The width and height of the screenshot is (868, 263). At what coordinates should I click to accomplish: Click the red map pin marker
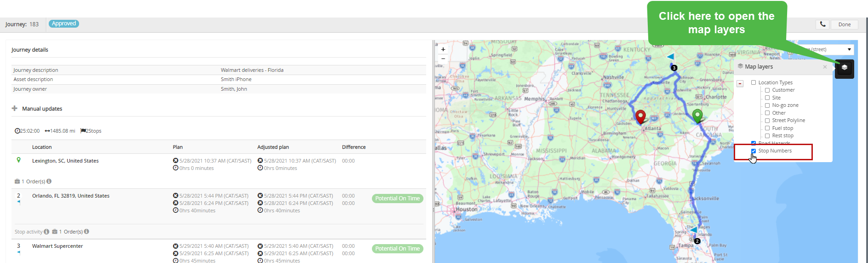coord(640,117)
